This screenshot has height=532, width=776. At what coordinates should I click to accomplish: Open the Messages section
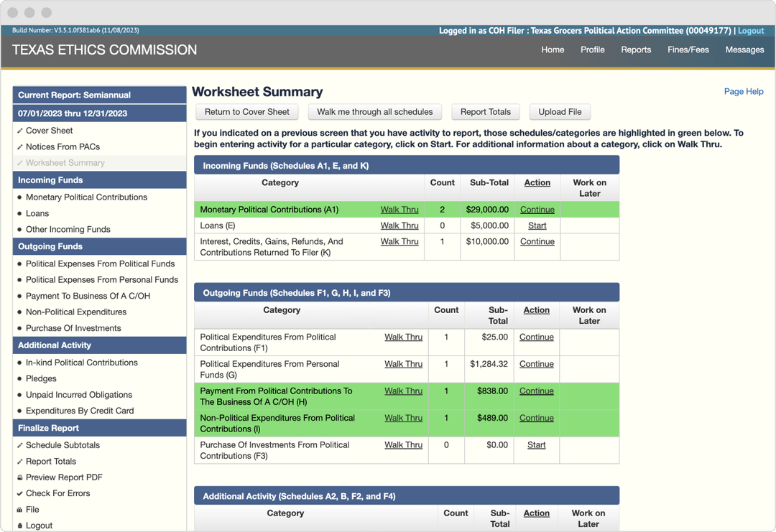744,50
